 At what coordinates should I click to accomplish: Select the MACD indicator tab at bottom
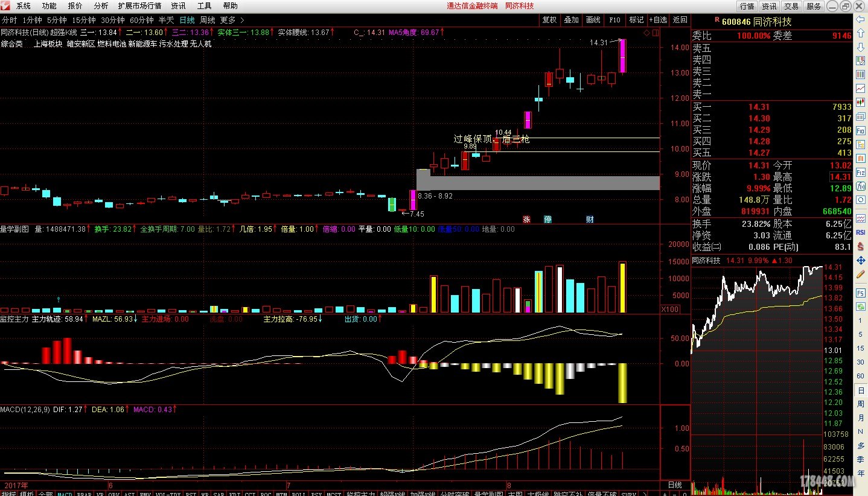pos(65,494)
